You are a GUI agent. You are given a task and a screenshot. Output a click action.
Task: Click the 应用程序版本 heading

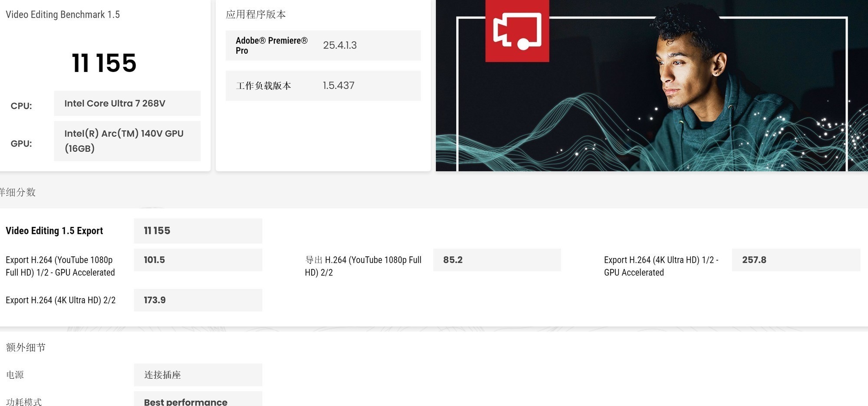tap(256, 14)
